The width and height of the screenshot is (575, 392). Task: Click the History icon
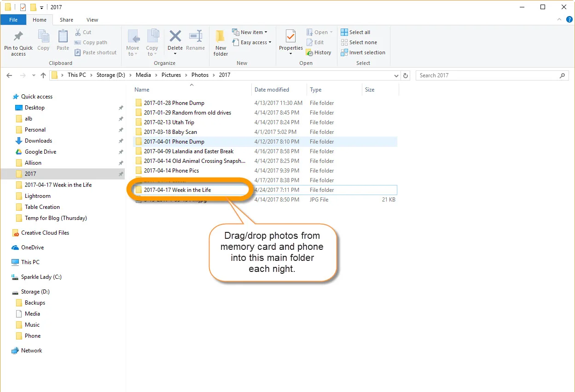click(x=310, y=52)
